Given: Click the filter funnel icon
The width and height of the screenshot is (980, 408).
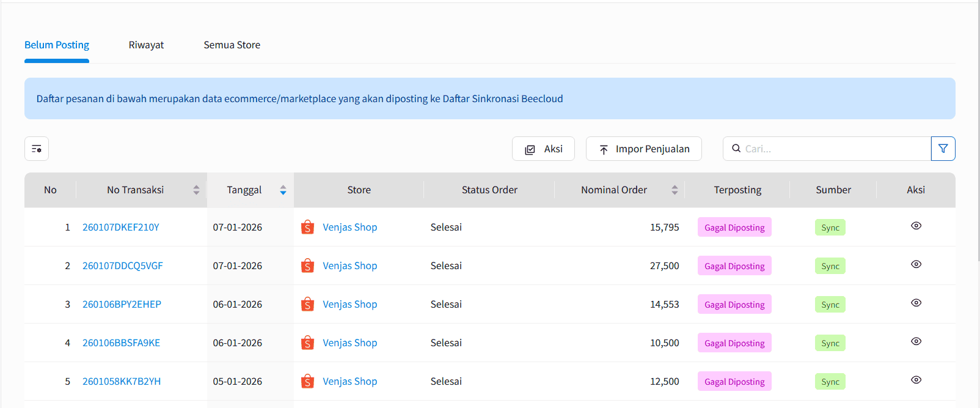Looking at the screenshot, I should (943, 149).
